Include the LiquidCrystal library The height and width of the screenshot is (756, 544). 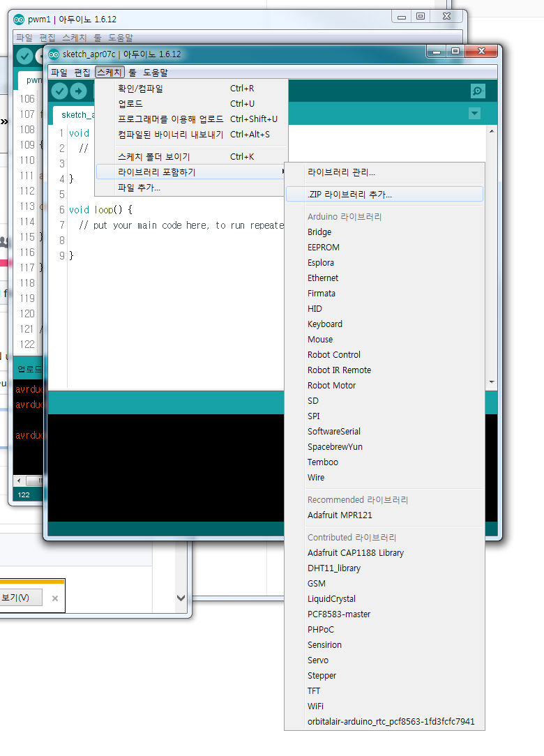(384, 599)
